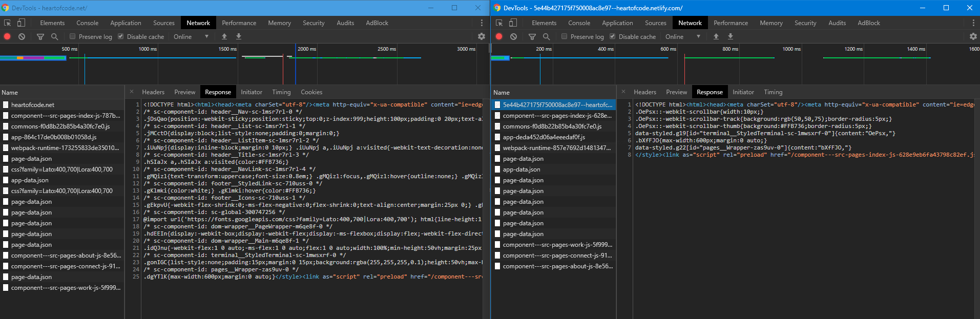Open three-dot menu in right DevTools

pyautogui.click(x=973, y=23)
